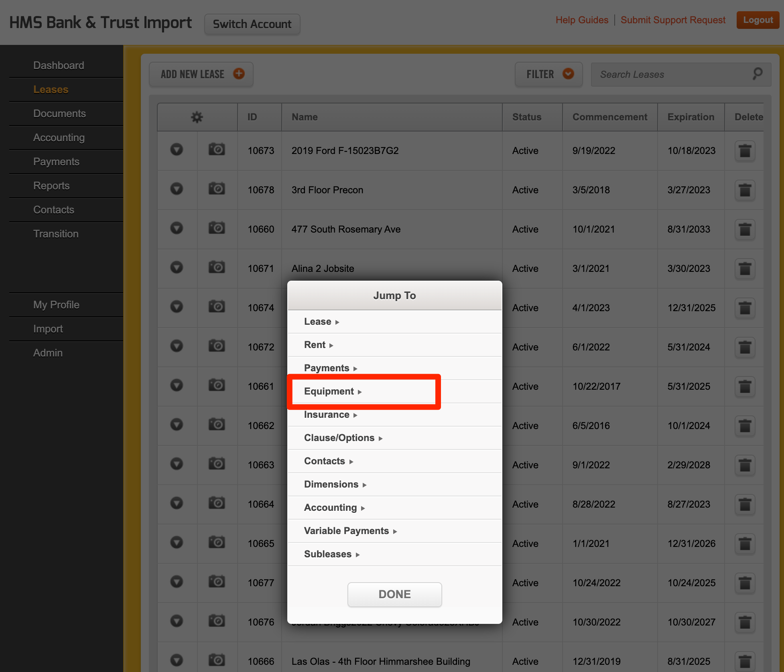Open My Profile in sidebar
The width and height of the screenshot is (784, 672).
coord(56,305)
